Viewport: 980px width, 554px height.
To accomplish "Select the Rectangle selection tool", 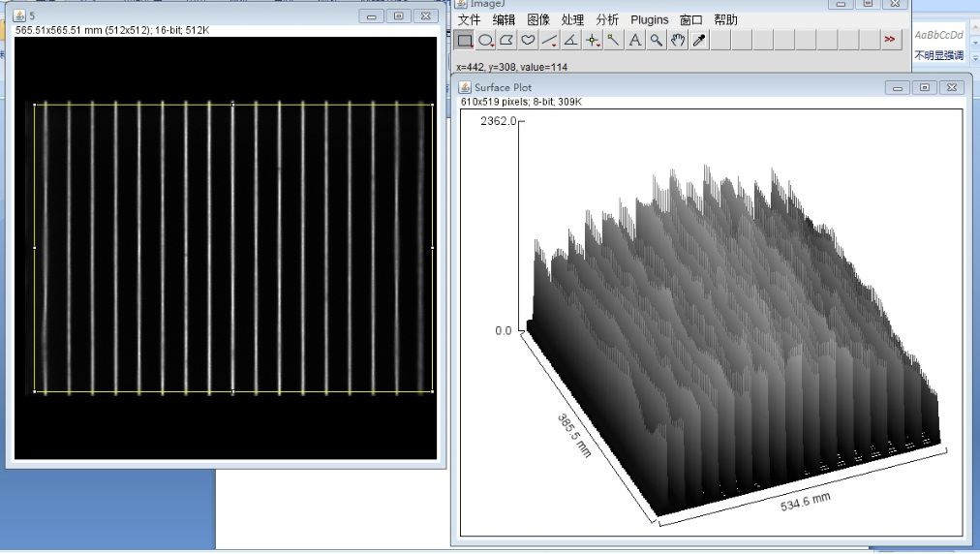I will [x=465, y=40].
